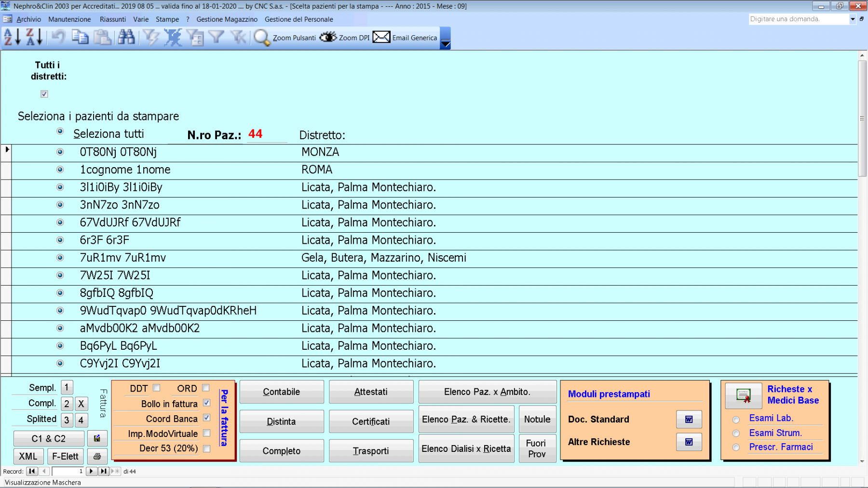Click the Fuori Prov button
868x488 pixels.
click(537, 448)
